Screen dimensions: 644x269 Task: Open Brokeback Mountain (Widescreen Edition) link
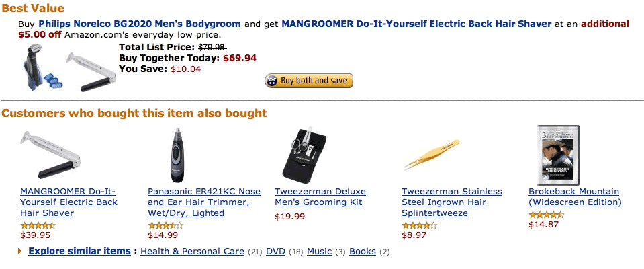575,197
